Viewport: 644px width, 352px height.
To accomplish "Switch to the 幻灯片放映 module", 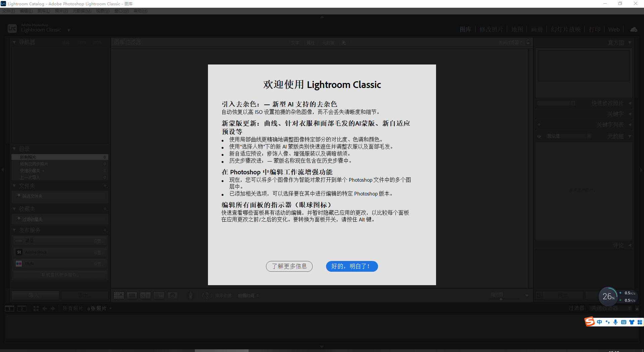I will click(x=566, y=30).
